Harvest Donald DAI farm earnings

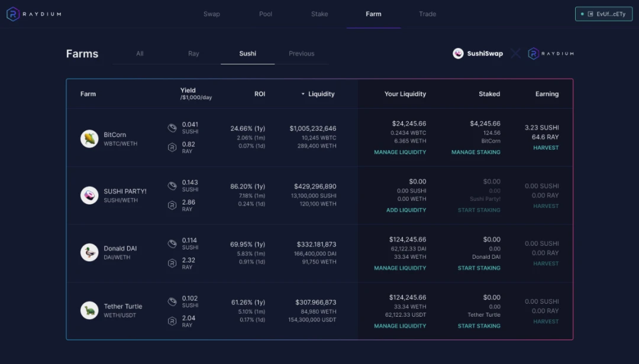(x=546, y=264)
